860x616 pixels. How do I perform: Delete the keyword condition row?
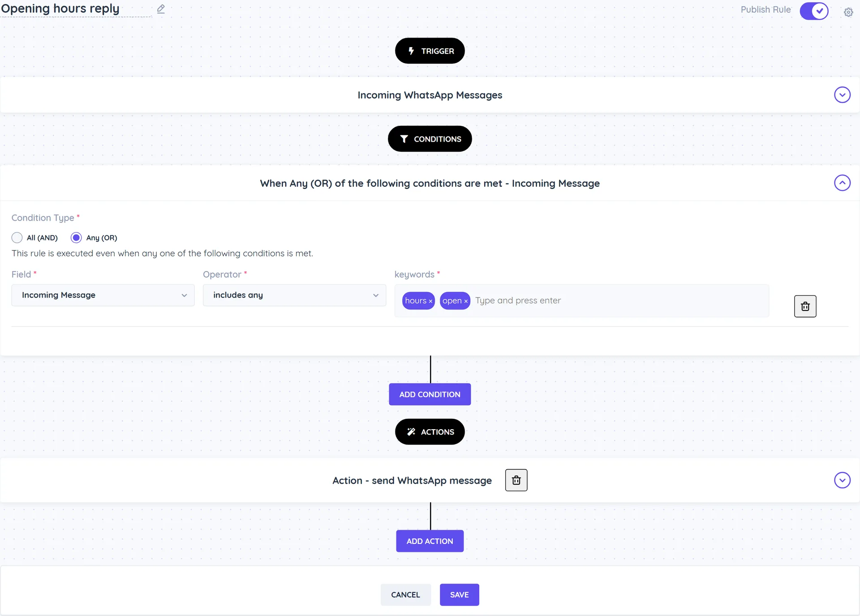click(805, 306)
